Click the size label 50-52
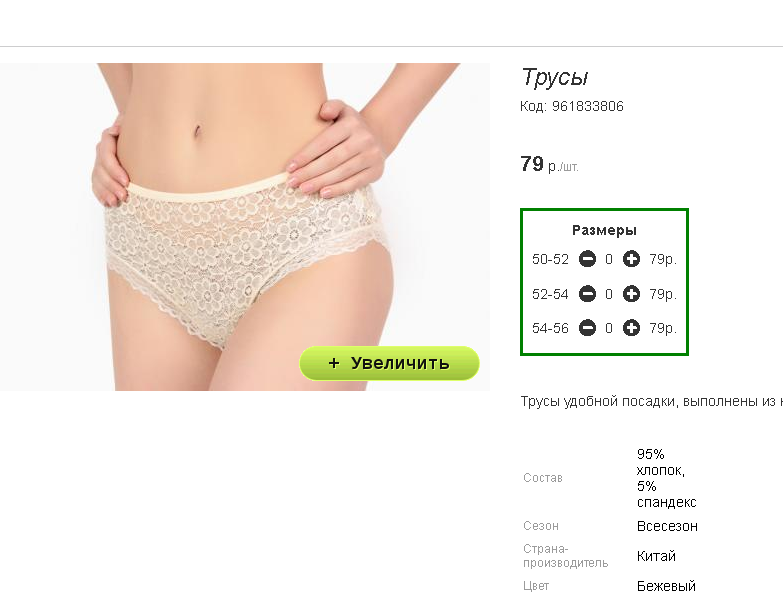The width and height of the screenshot is (783, 608). (x=550, y=260)
